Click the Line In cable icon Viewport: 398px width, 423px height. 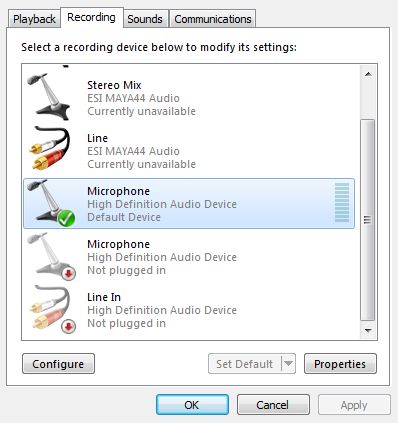click(x=52, y=309)
